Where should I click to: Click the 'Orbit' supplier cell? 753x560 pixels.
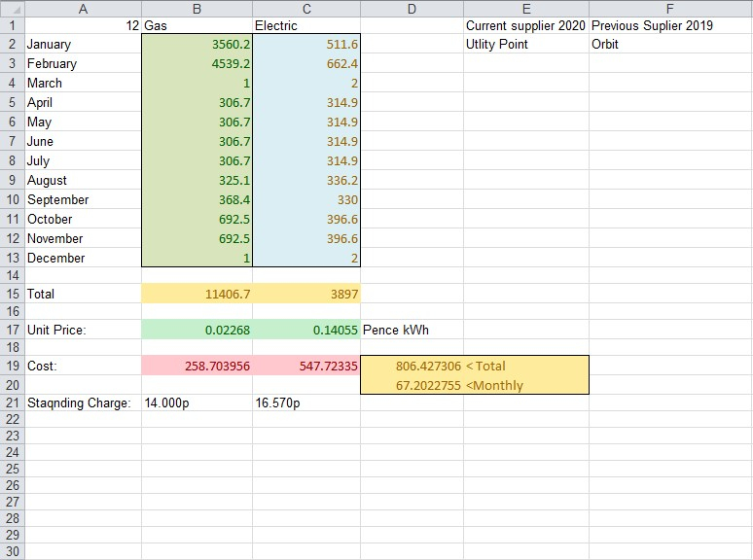click(670, 45)
